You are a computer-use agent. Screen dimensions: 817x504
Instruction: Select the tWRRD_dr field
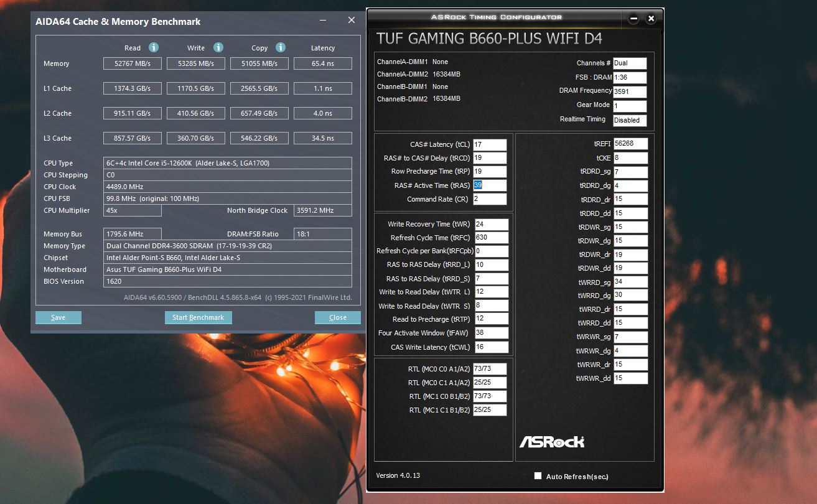[x=631, y=309]
